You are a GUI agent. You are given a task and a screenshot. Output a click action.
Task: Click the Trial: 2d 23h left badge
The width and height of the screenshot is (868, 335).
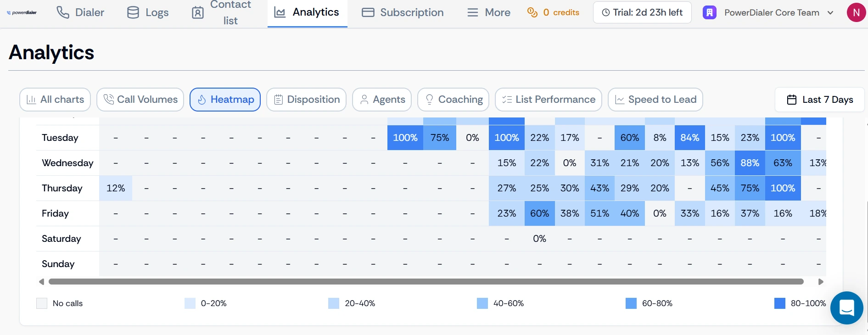pyautogui.click(x=642, y=12)
